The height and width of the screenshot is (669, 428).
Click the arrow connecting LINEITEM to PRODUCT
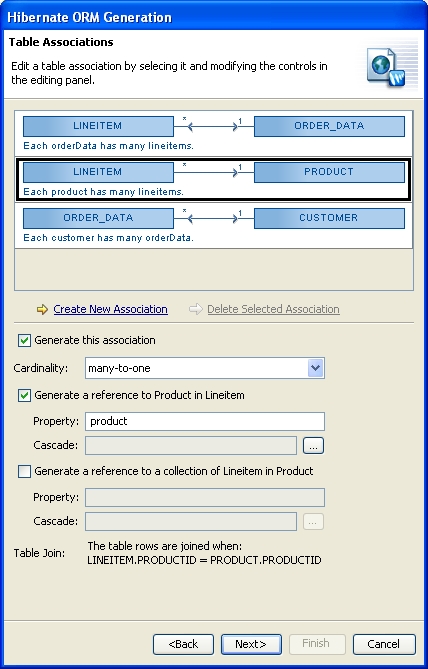click(x=206, y=172)
